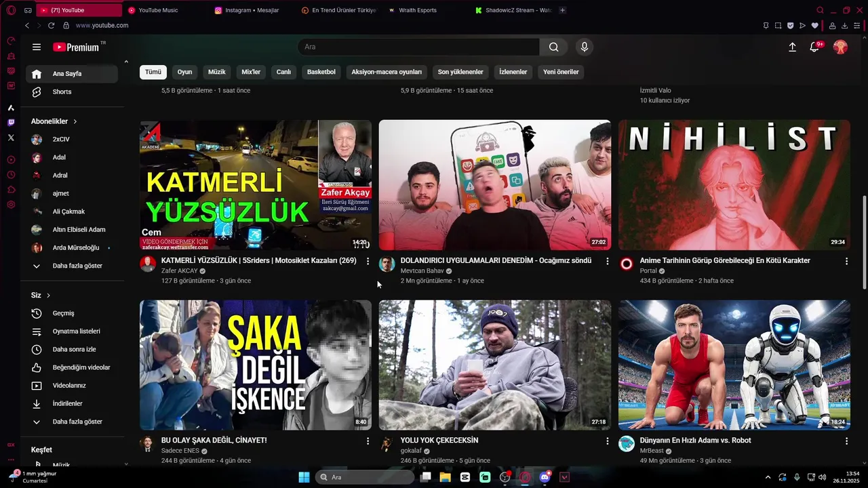This screenshot has width=868, height=488.
Task: Open options menu for KATMERLİ YÜZSÜZLÜK video
Action: [368, 261]
